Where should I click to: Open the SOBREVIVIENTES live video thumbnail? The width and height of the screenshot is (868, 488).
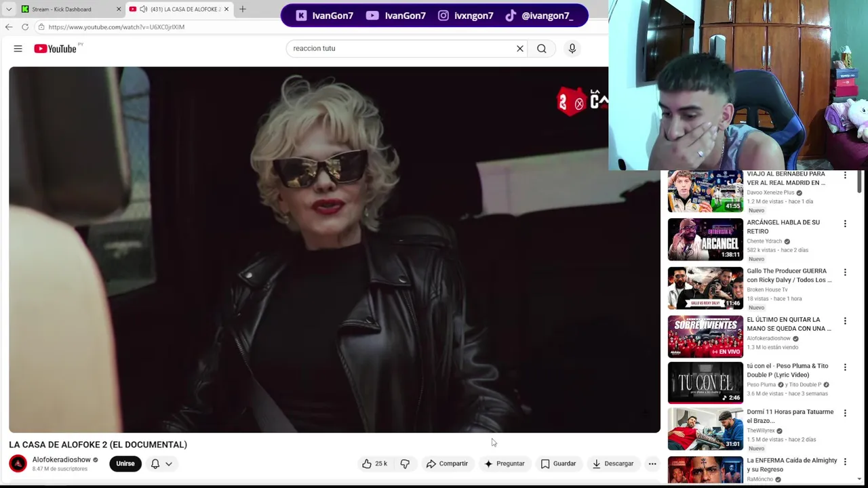coord(705,337)
